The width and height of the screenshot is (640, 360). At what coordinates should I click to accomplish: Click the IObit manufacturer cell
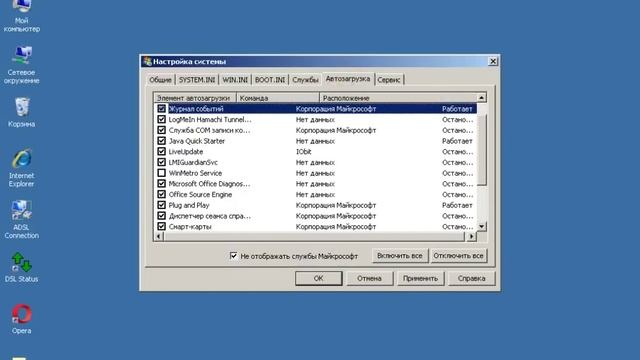click(x=304, y=151)
